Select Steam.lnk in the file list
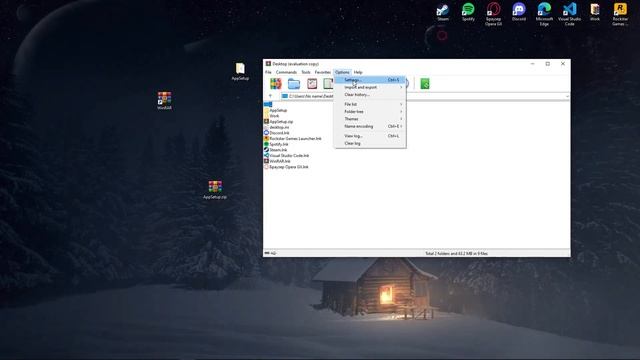Image resolution: width=640 pixels, height=360 pixels. pyautogui.click(x=276, y=150)
